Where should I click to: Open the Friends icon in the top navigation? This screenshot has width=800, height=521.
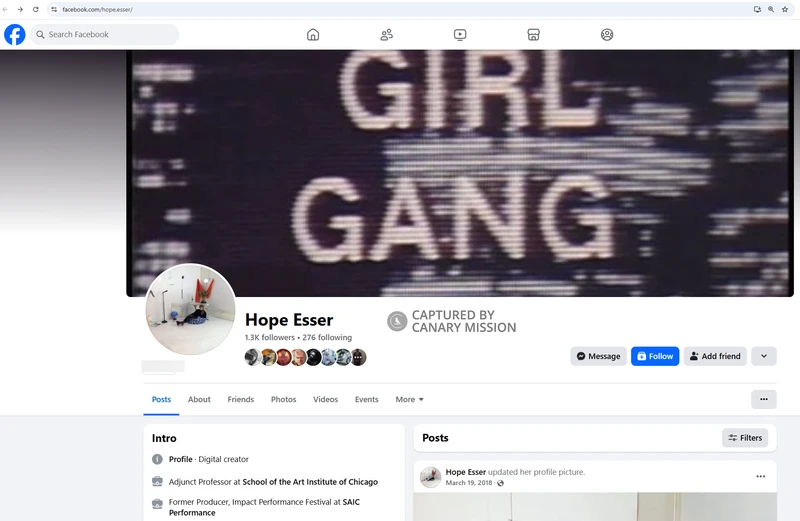pos(387,35)
